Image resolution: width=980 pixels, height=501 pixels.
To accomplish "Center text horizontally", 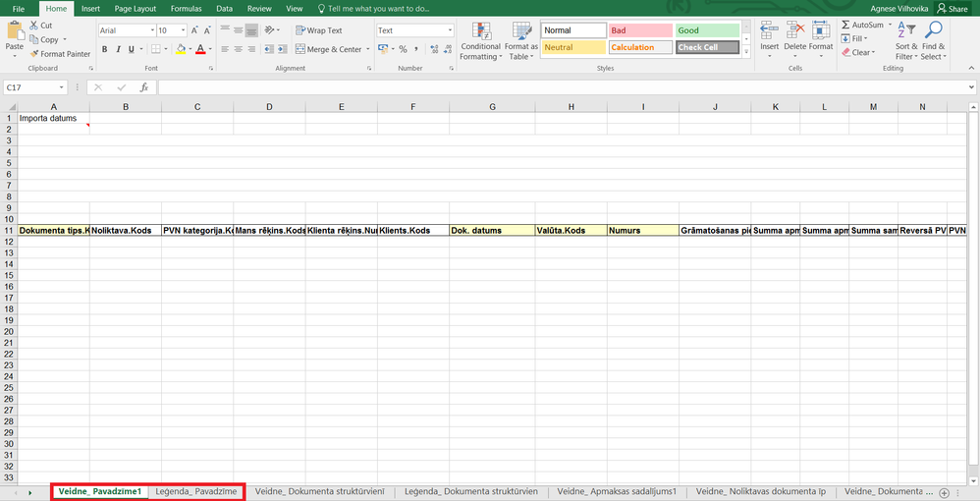I will [238, 49].
